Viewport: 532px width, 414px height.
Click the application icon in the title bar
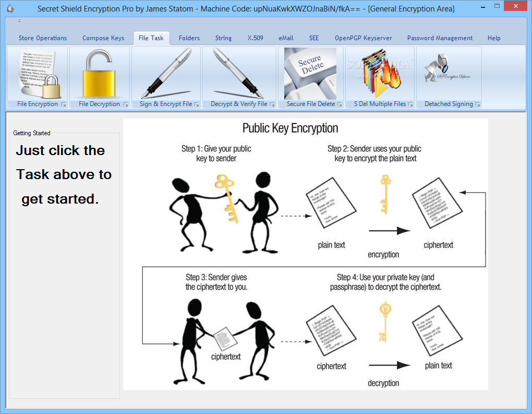tap(11, 8)
